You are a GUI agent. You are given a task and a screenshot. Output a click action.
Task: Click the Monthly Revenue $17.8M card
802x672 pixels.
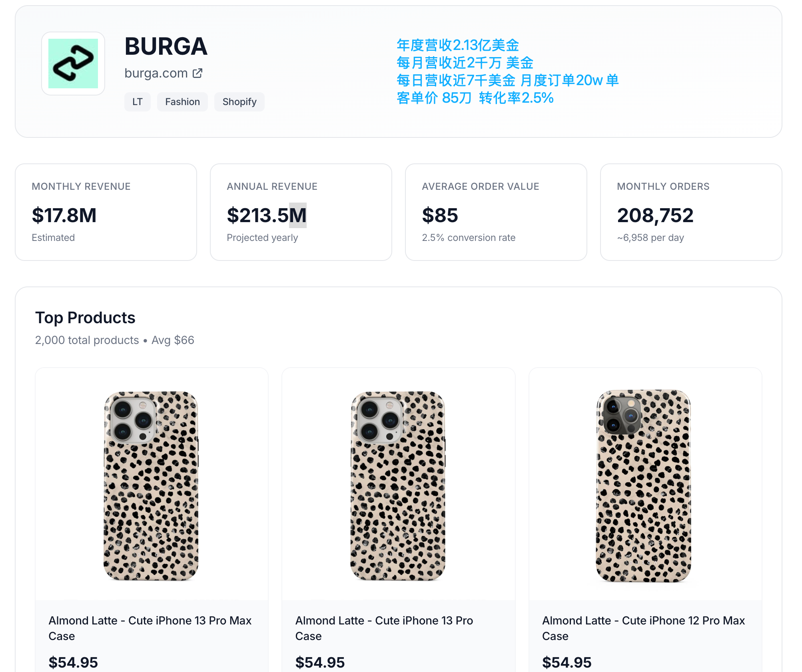(106, 212)
